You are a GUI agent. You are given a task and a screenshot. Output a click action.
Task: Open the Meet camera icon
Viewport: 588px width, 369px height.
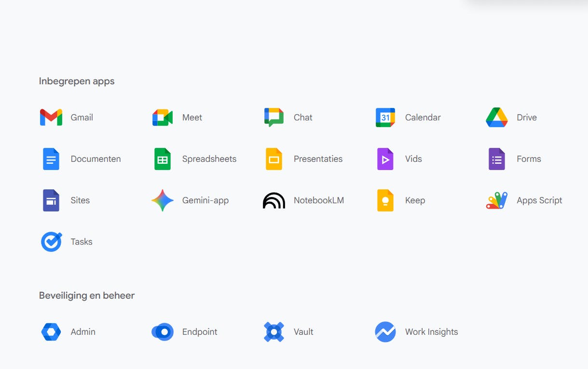163,118
